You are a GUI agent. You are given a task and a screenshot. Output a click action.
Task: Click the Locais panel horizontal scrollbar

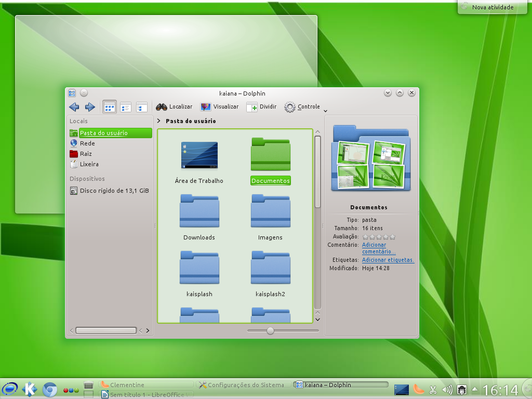coord(106,330)
